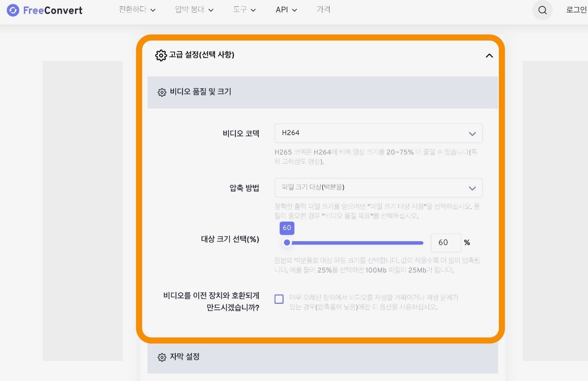This screenshot has width=588, height=381.
Task: Click the target size slider handle
Action: tap(287, 243)
